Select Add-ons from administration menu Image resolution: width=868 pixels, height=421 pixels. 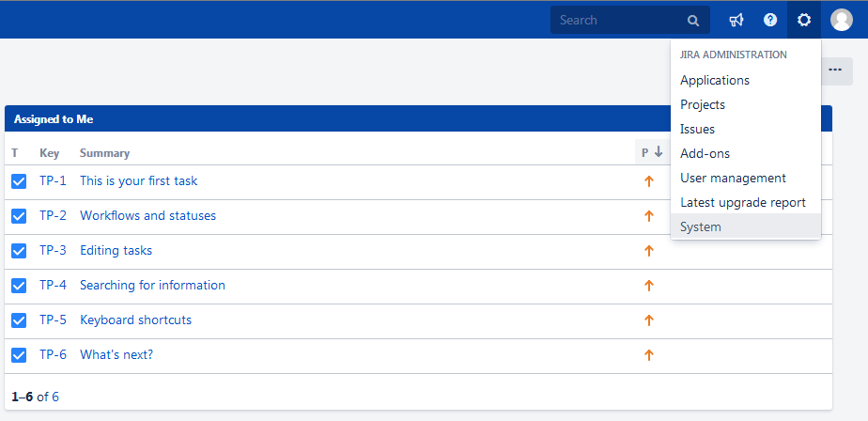pyautogui.click(x=705, y=153)
